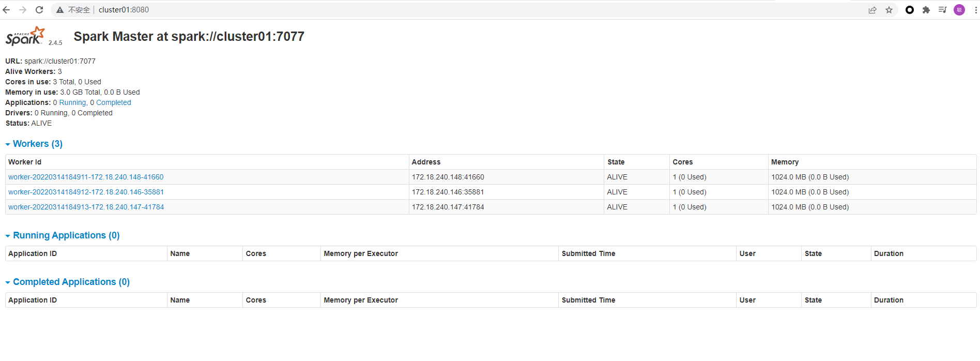Screen dimensions: 980x361
Task: Click the Status: ALIVE line
Action: (28, 123)
